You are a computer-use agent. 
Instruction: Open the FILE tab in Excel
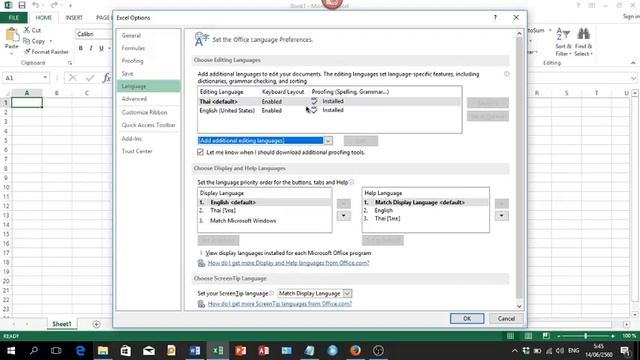pyautogui.click(x=14, y=18)
